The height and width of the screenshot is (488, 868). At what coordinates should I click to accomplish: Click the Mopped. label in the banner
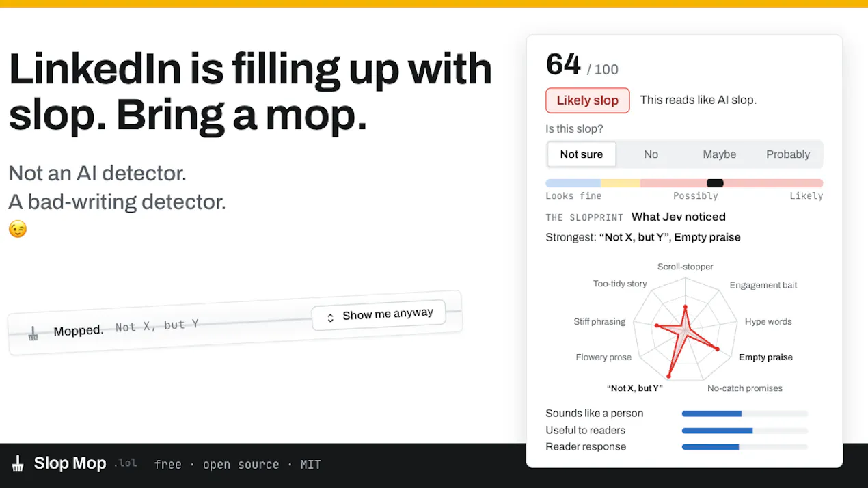coord(79,331)
